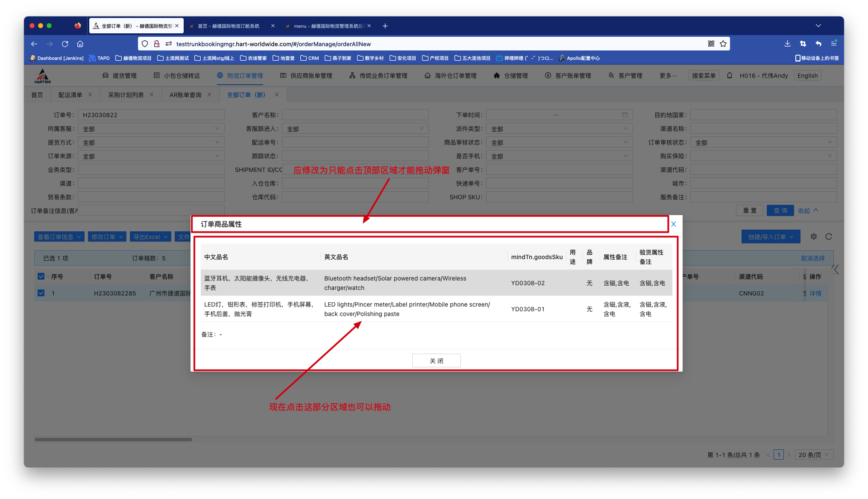Click the horizontal table scrollbar
Screen dimensions: 868x499
click(x=113, y=439)
